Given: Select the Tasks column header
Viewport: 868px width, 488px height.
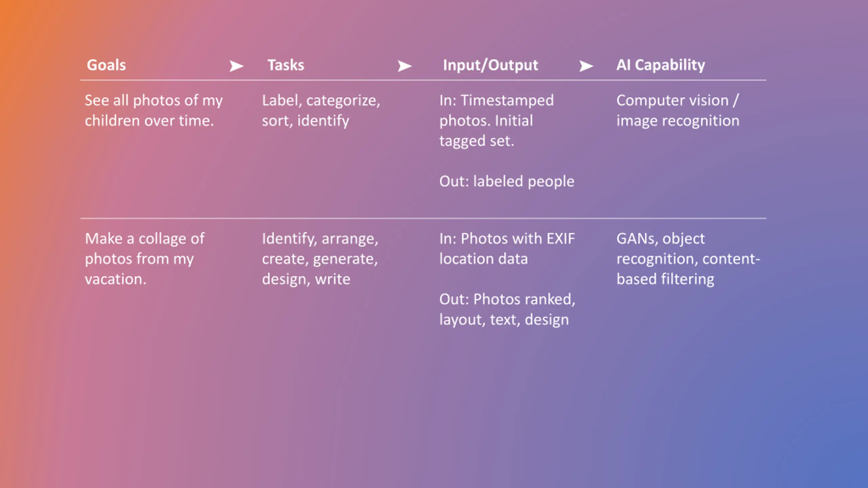Looking at the screenshot, I should tap(286, 65).
